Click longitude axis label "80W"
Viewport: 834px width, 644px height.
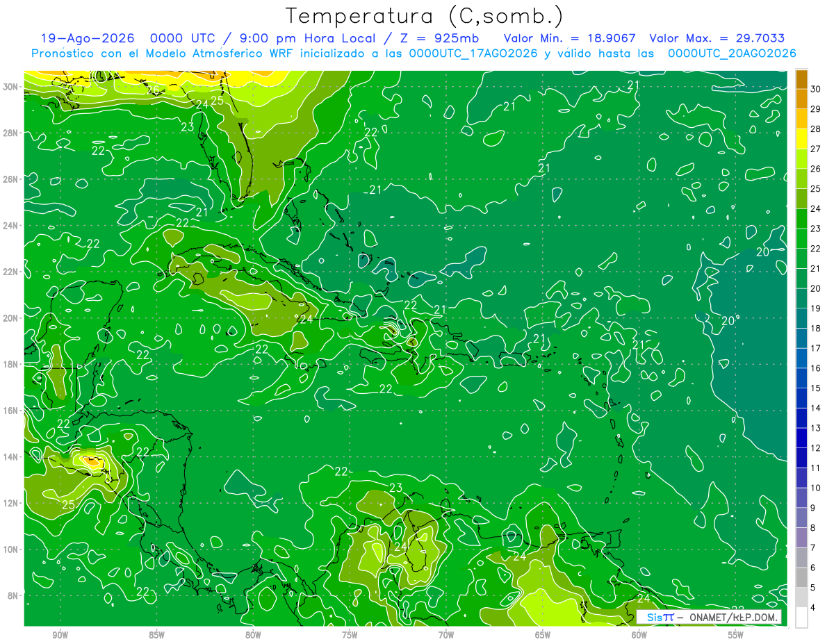click(x=253, y=635)
